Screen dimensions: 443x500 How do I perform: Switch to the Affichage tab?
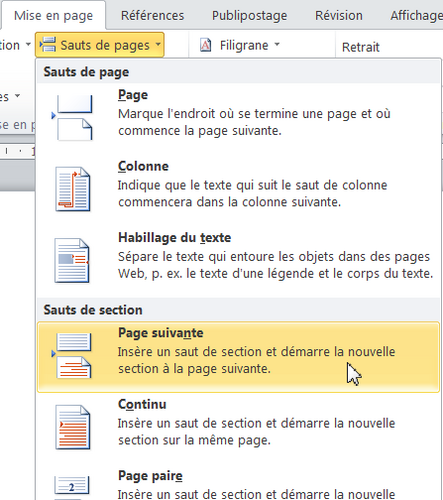pos(416,15)
